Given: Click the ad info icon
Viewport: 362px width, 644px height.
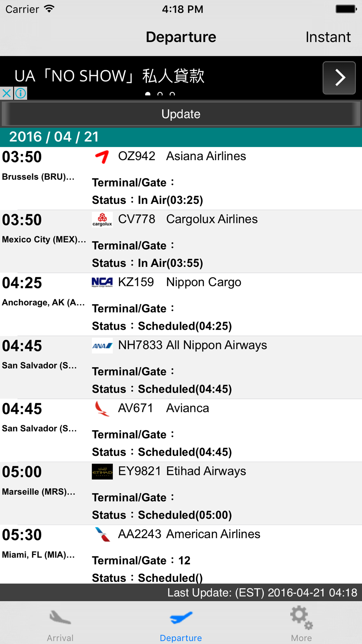Looking at the screenshot, I should pos(21,93).
